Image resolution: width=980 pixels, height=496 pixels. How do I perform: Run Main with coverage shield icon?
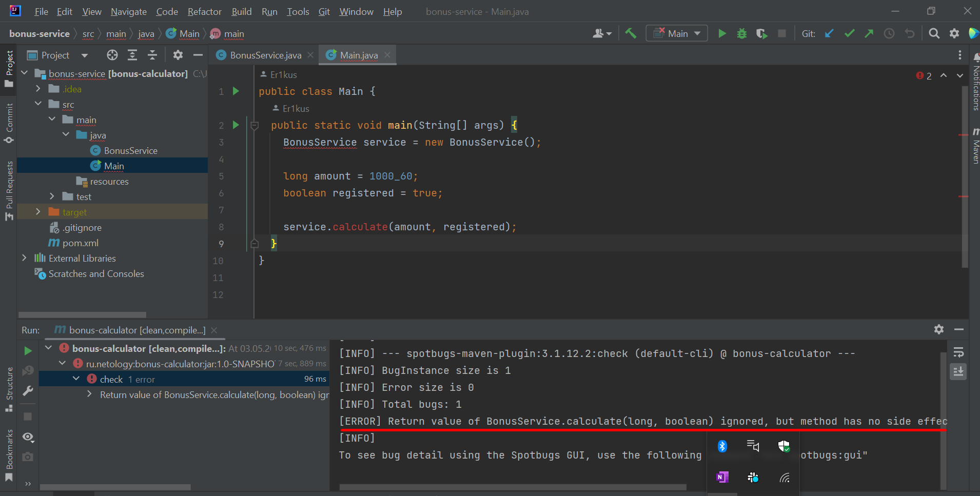[762, 33]
